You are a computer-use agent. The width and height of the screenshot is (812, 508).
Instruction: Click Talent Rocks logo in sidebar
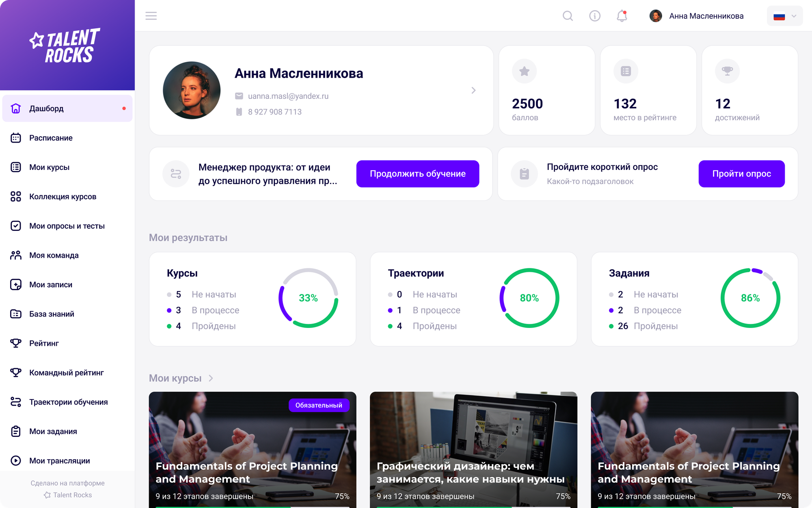(x=65, y=46)
